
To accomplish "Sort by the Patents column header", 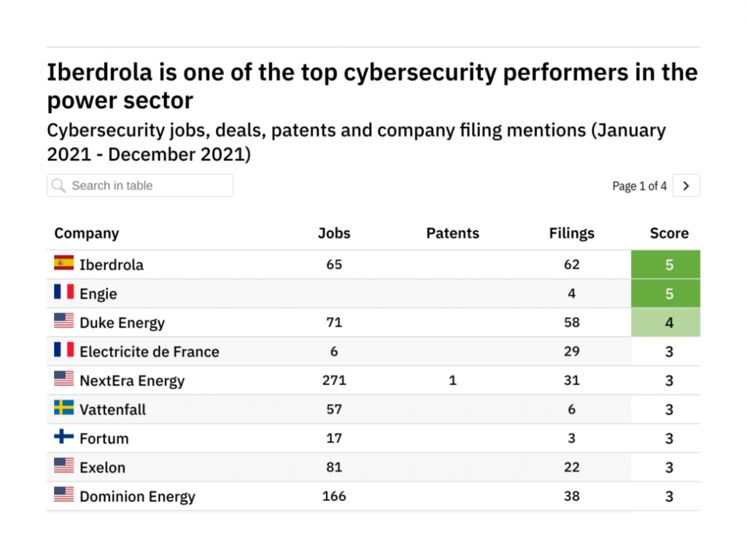I will click(x=452, y=233).
